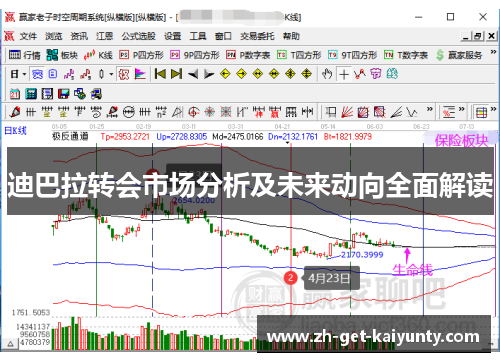
Task: Open the 文件 menu
Action: pos(28,36)
